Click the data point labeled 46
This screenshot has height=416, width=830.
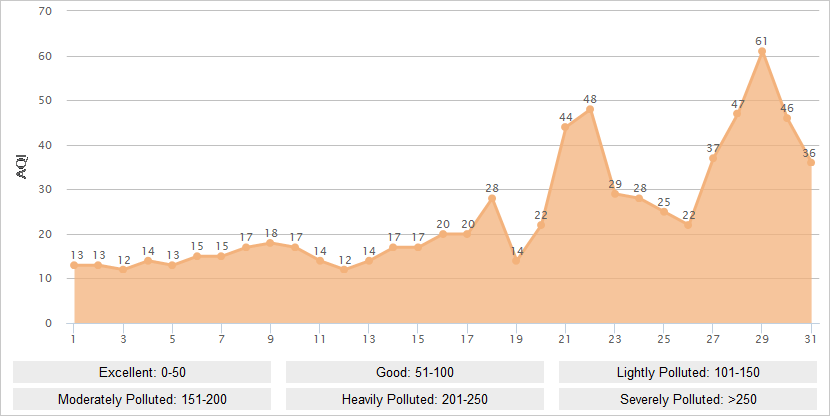click(x=786, y=118)
